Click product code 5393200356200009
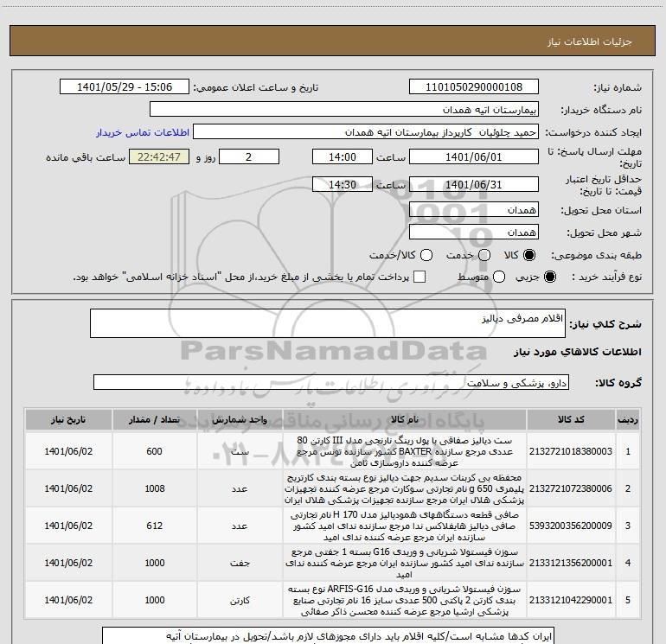The height and width of the screenshot is (644, 666). pyautogui.click(x=571, y=526)
